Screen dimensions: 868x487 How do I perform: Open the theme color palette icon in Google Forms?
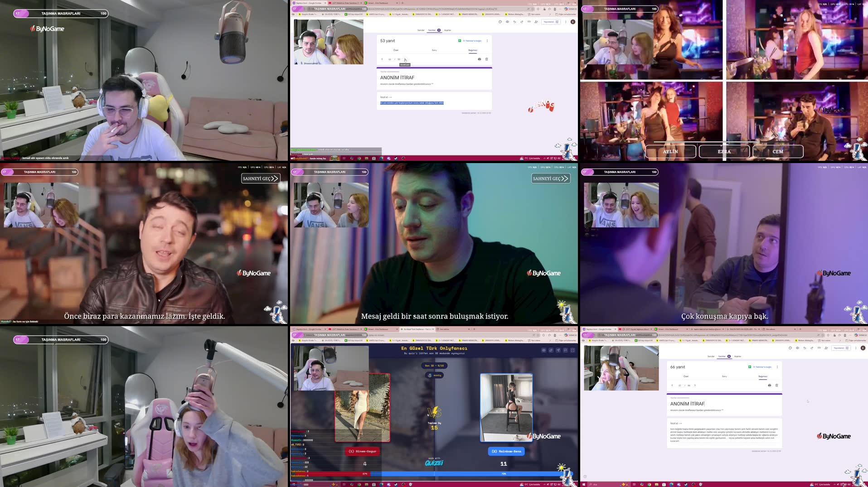coord(500,22)
